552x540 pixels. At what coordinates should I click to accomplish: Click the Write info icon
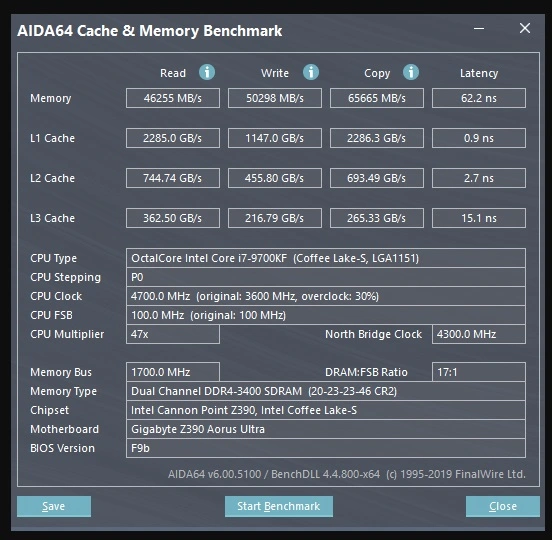tap(311, 73)
